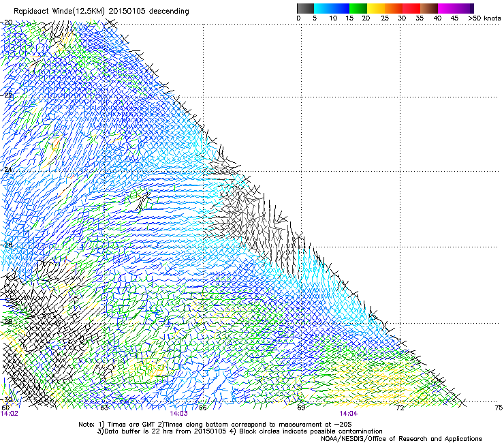Screen dimensions: 504x443
Task: Click the longitude label '72'
Action: 400,408
